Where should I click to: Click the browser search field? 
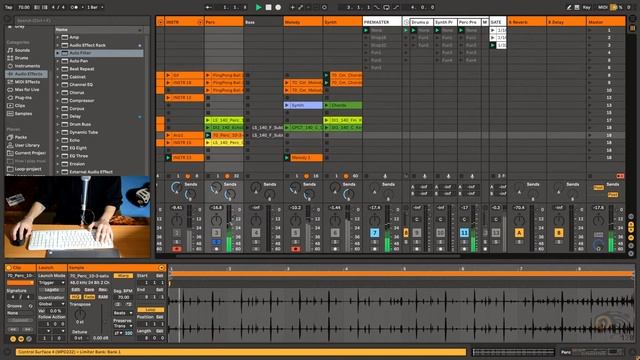tap(82, 20)
